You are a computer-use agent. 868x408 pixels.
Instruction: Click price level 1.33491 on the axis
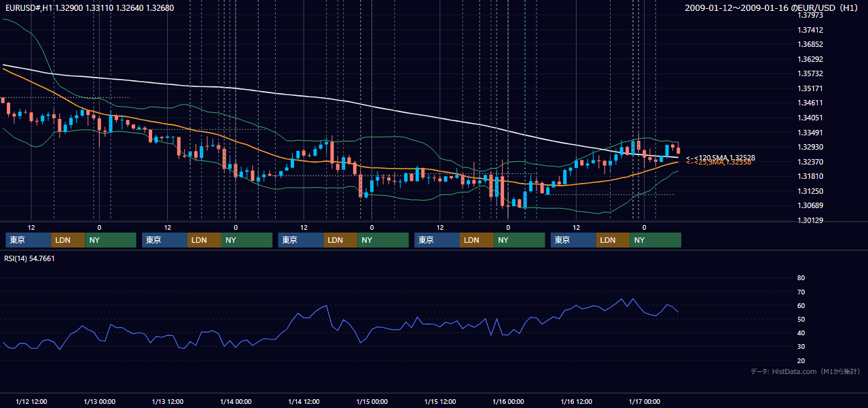[810, 133]
